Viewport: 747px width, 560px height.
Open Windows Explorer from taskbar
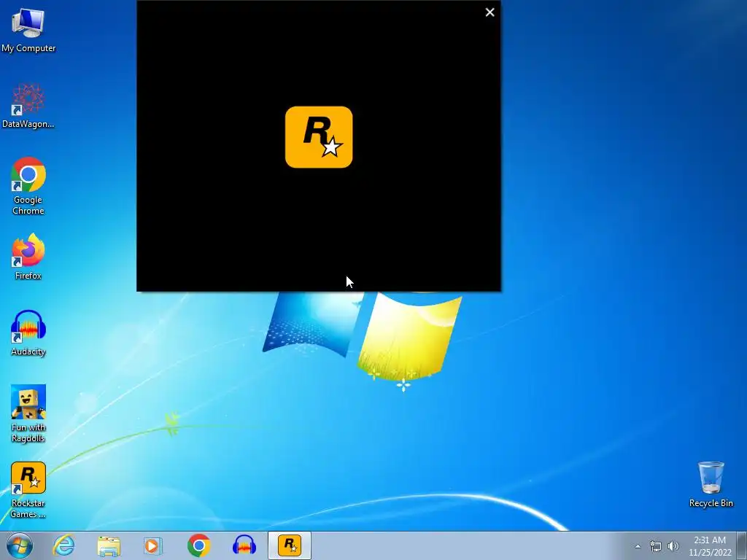pos(109,545)
